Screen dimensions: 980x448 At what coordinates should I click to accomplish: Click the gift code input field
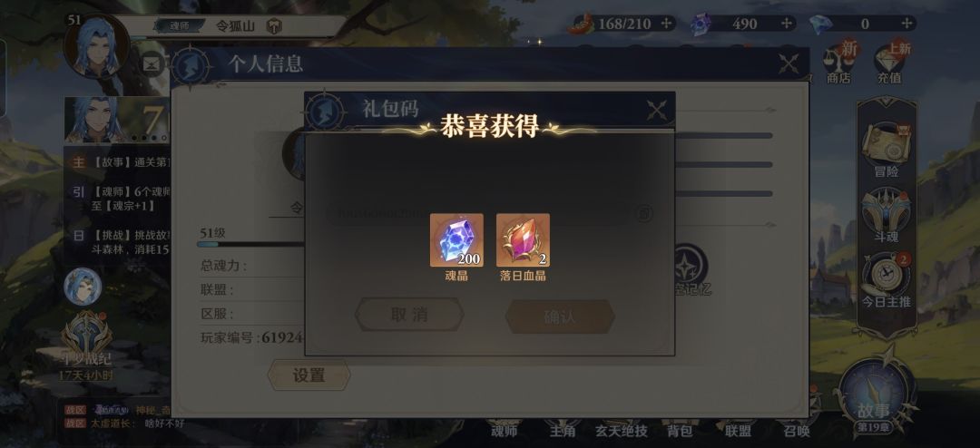(478, 214)
